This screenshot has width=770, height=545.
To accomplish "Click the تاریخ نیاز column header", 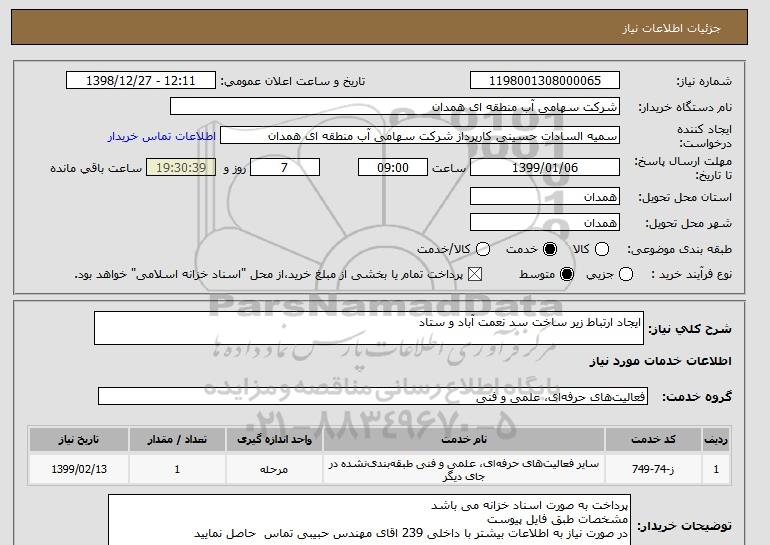I will (x=79, y=439).
